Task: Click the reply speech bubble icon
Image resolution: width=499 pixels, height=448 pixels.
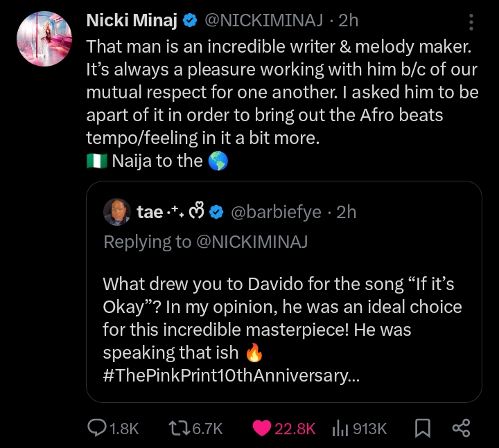Action: pyautogui.click(x=97, y=428)
